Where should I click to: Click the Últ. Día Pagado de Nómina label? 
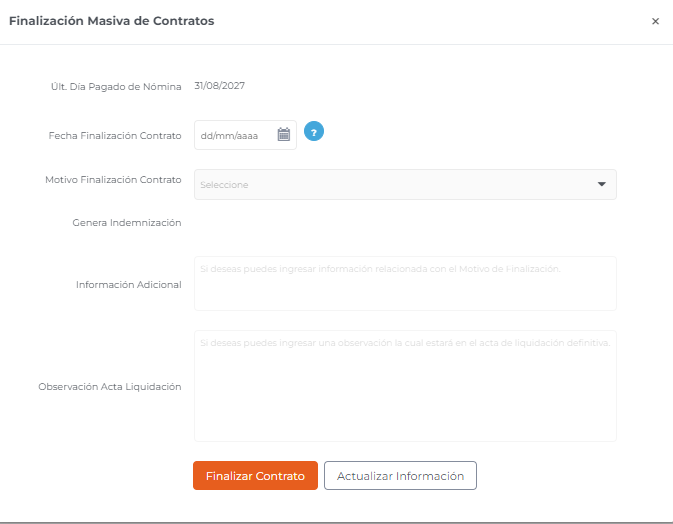116,87
